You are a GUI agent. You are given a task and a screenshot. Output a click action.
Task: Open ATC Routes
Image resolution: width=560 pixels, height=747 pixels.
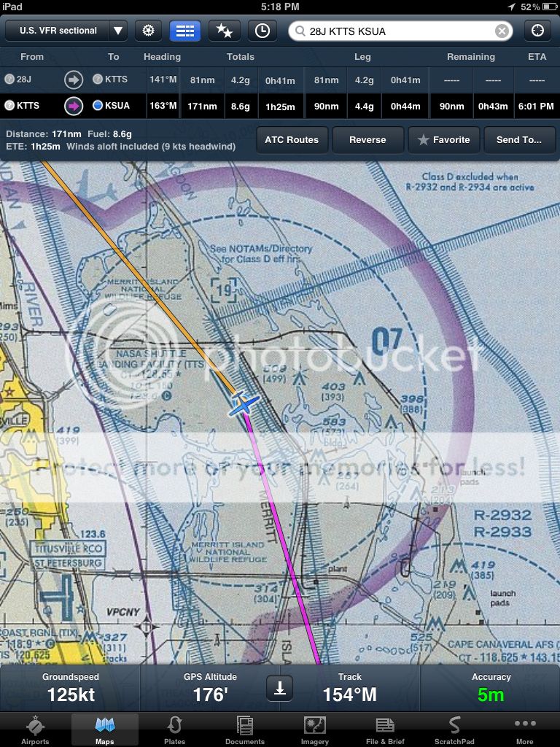coord(292,139)
